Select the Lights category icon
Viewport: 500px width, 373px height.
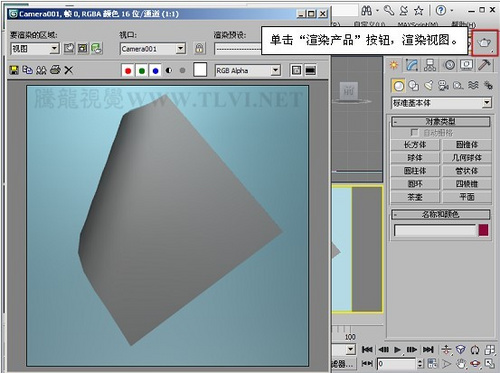(x=429, y=86)
